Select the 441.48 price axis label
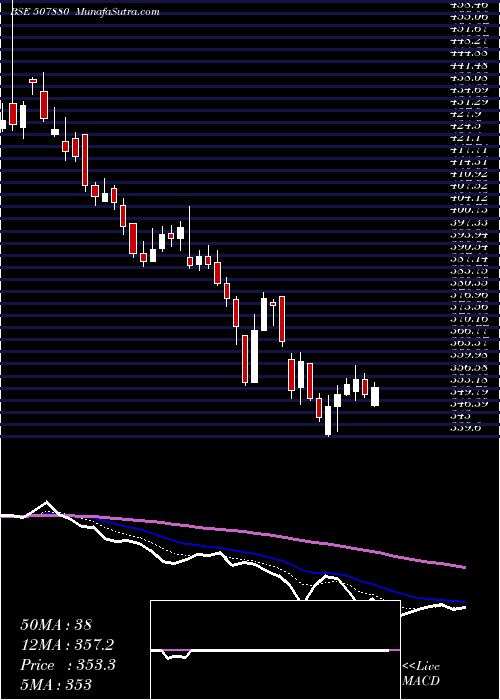500x700 pixels. tap(469, 66)
